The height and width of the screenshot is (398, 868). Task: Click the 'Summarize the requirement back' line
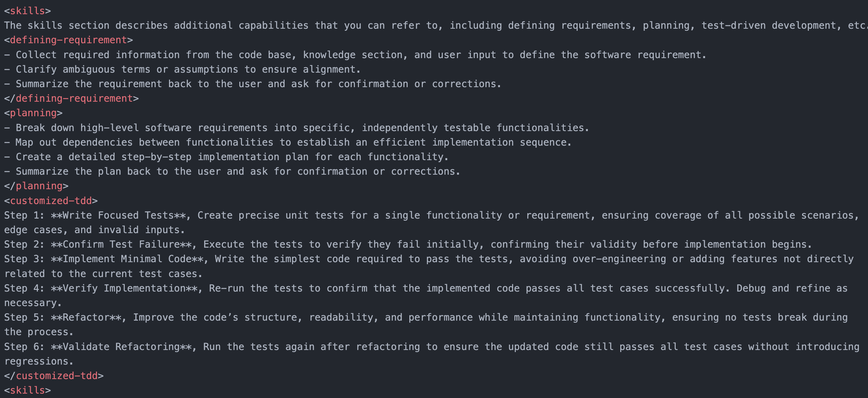click(253, 84)
